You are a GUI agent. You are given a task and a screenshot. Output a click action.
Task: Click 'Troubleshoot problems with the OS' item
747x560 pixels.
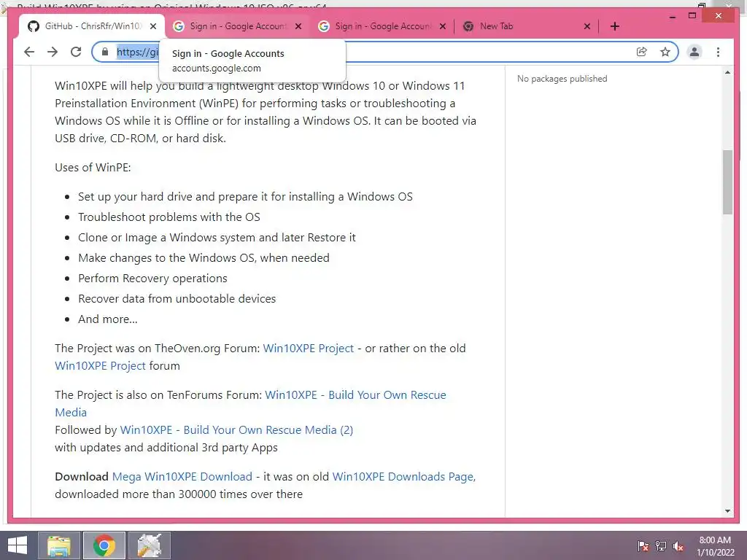click(x=169, y=217)
